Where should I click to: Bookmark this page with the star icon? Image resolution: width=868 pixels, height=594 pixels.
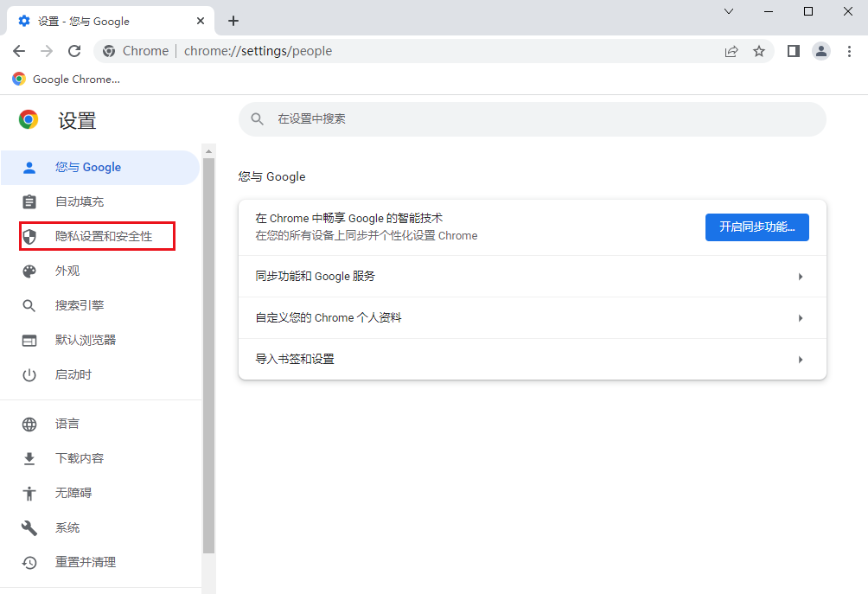[759, 52]
